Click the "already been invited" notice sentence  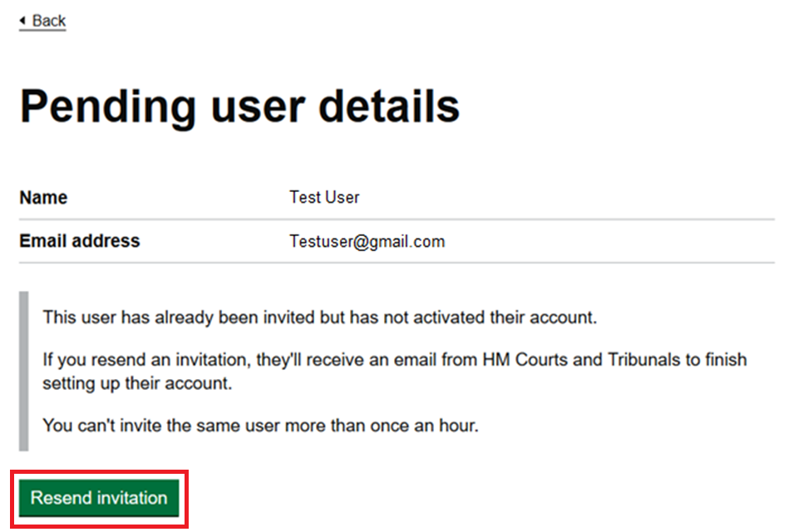coord(320,317)
